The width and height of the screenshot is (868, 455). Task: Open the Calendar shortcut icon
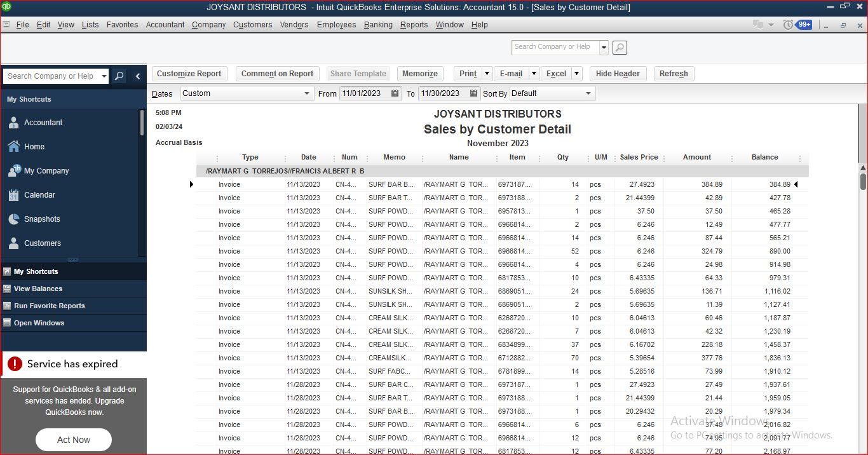tap(13, 195)
